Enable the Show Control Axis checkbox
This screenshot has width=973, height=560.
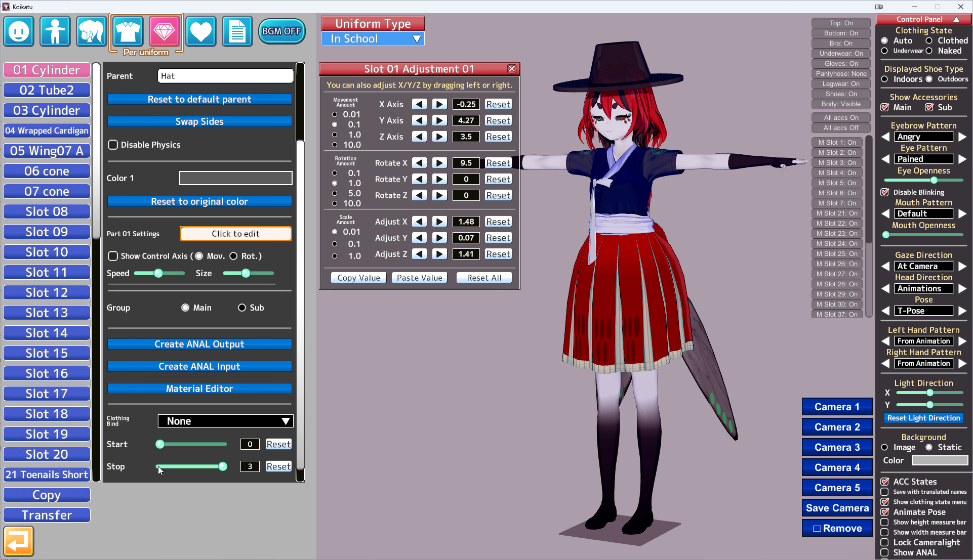113,256
